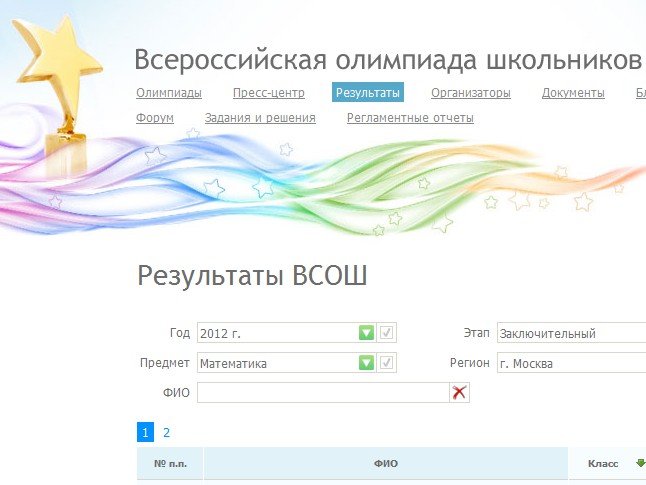Go to Пресс-центр section
The height and width of the screenshot is (485, 646).
click(x=267, y=93)
